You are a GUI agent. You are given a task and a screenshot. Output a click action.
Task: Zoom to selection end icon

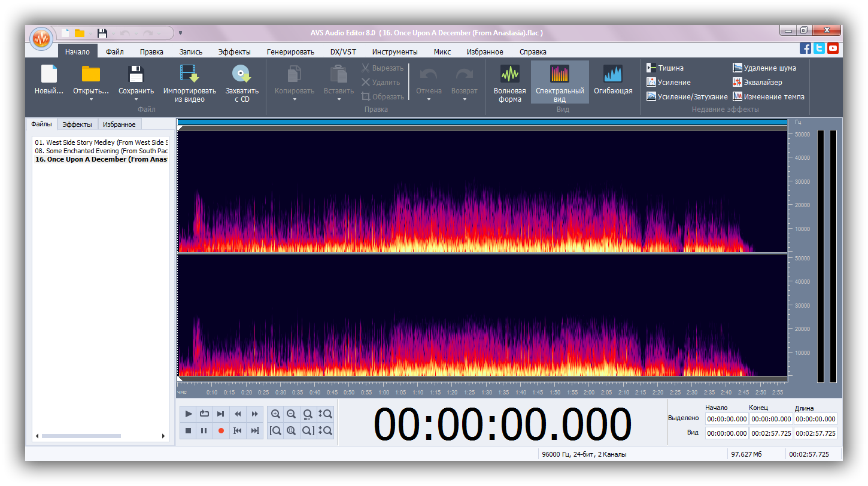click(308, 430)
